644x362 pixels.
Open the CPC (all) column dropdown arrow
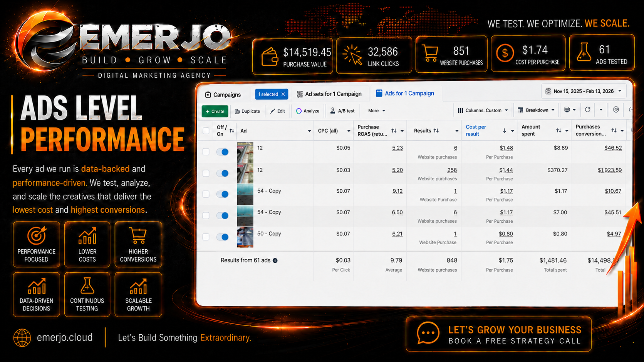tap(349, 131)
